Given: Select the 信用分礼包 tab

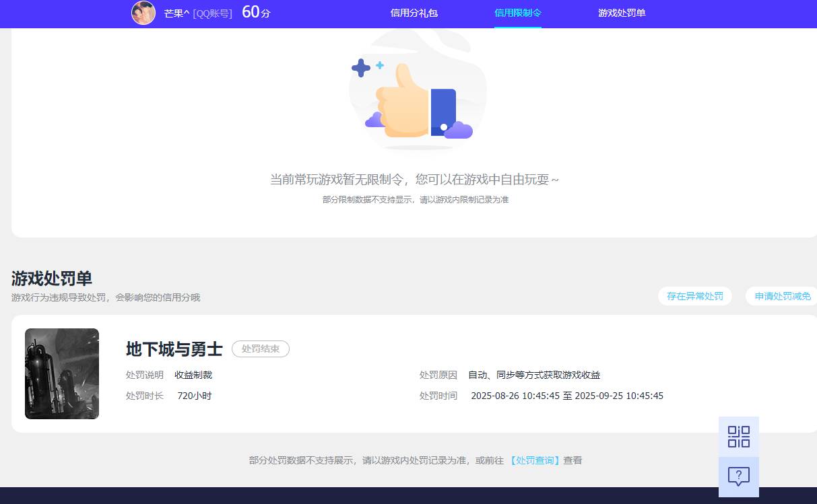Looking at the screenshot, I should (414, 13).
